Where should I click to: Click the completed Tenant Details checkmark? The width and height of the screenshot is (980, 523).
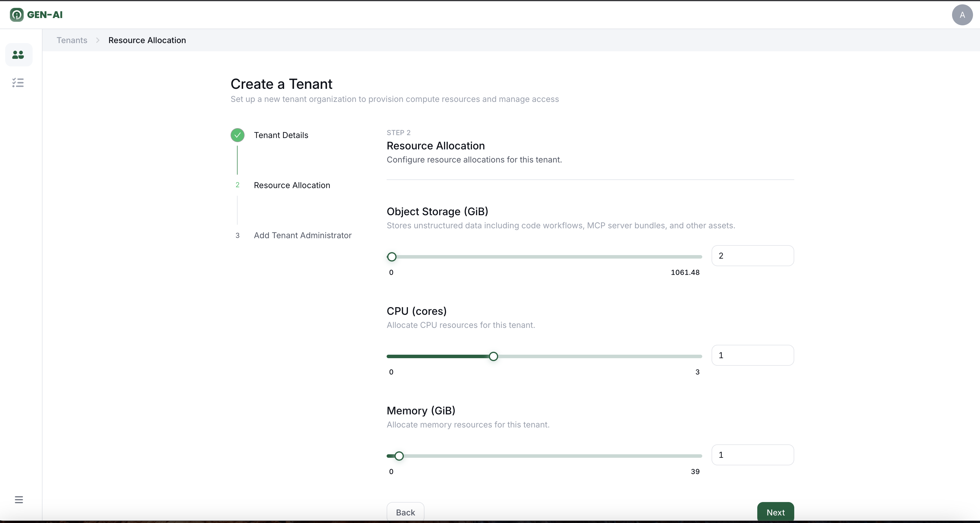(237, 135)
